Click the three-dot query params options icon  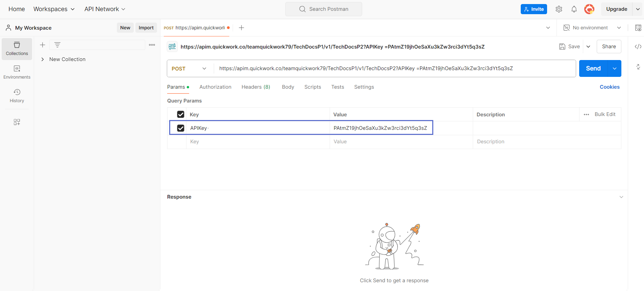point(586,114)
